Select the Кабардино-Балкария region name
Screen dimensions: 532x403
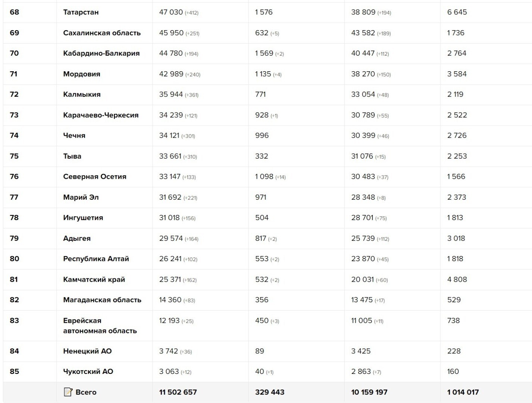pyautogui.click(x=101, y=53)
